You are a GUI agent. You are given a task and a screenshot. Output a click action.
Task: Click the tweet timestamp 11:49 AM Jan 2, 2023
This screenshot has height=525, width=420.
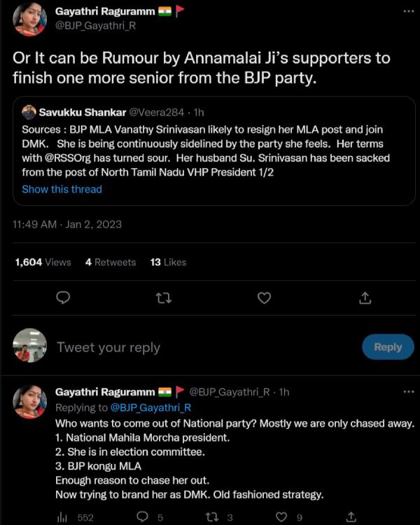point(67,224)
